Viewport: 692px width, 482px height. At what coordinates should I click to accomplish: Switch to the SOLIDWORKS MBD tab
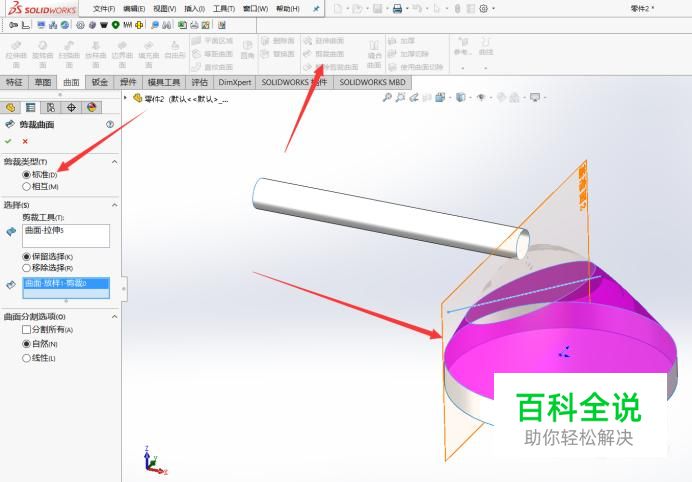tap(372, 82)
